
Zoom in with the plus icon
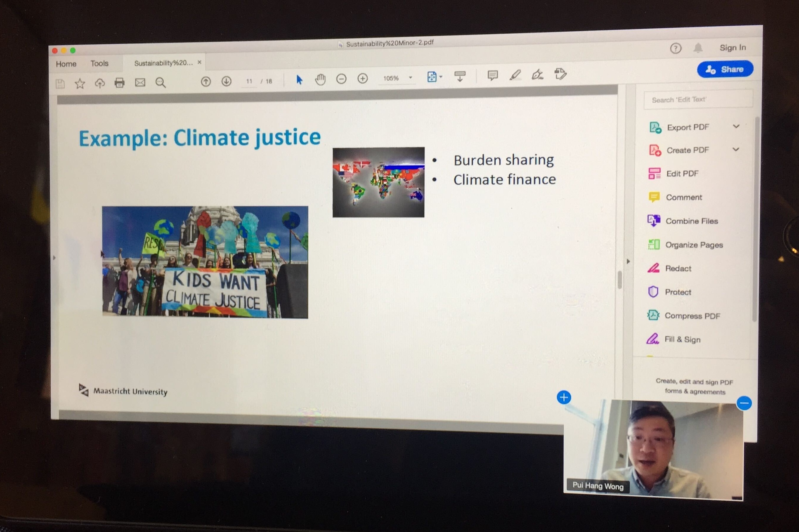[x=362, y=79]
